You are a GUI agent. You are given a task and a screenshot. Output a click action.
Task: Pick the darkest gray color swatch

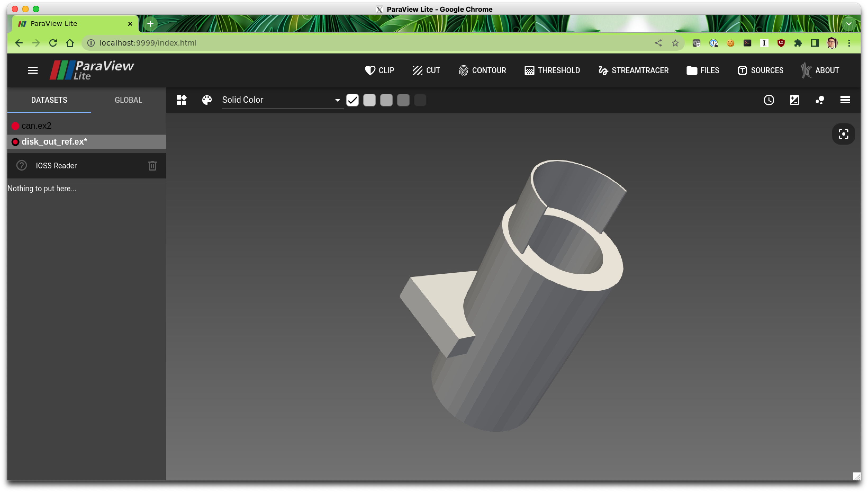tap(420, 100)
